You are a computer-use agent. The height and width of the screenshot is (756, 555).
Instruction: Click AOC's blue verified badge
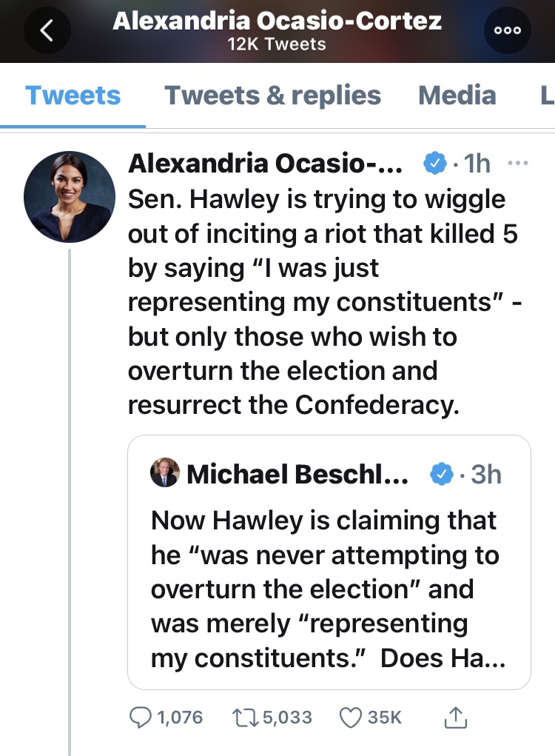434,164
